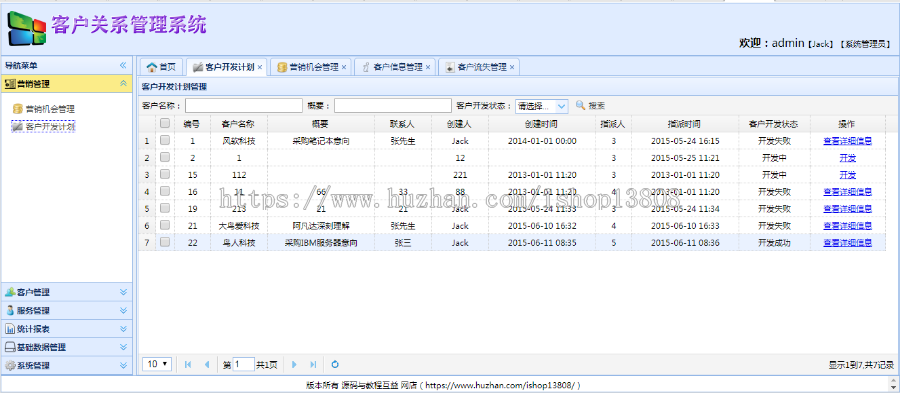Open the page size dropdown showing 10

[x=158, y=364]
